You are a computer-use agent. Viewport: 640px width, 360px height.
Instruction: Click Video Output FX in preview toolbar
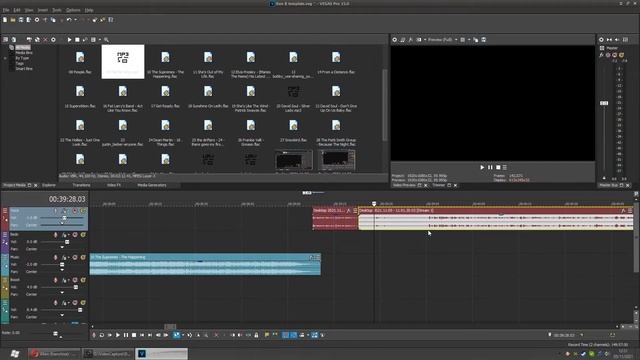[x=411, y=40]
